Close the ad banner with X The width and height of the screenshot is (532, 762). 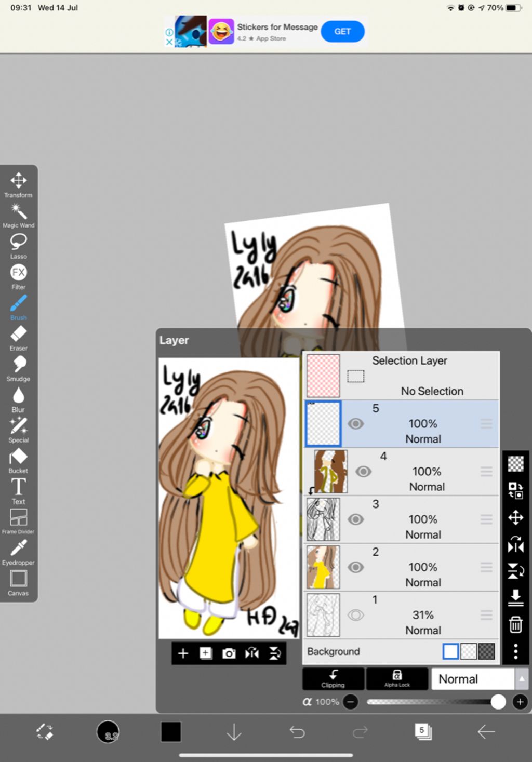[169, 42]
